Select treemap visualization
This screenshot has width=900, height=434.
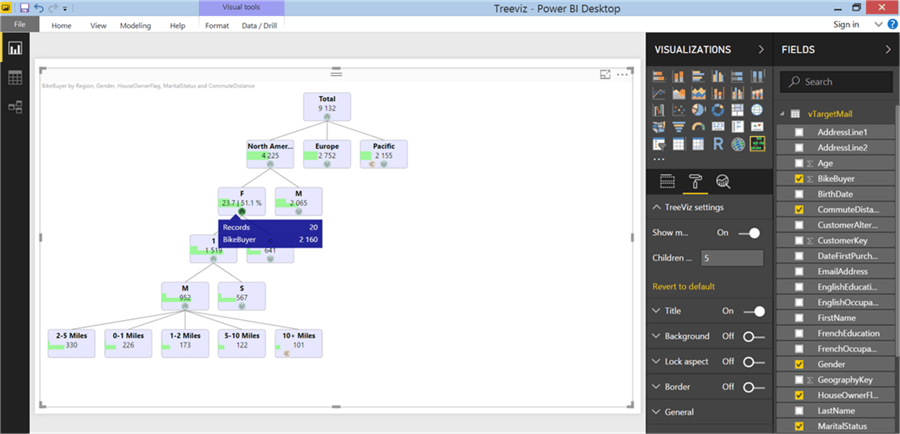[738, 110]
